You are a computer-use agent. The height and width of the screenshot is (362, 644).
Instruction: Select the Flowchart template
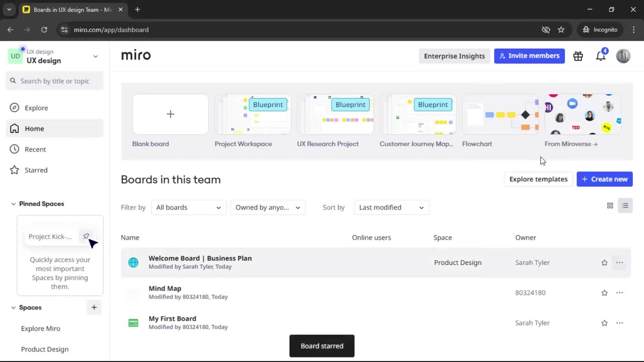(x=500, y=114)
